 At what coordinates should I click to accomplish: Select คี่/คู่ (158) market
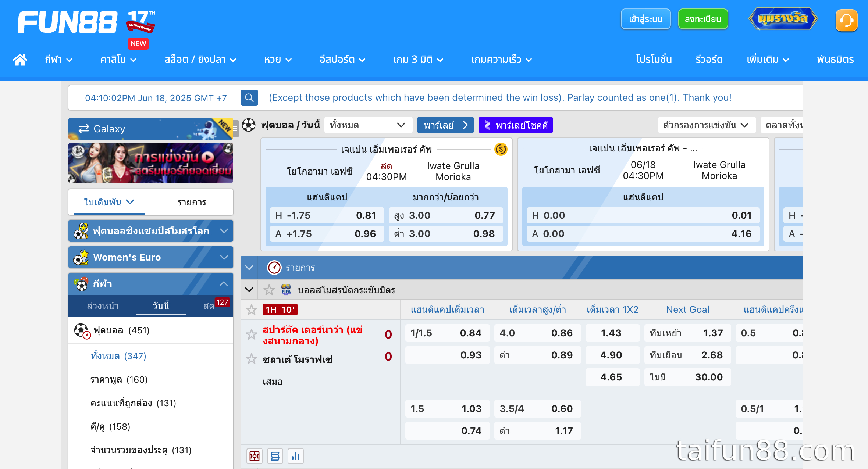pyautogui.click(x=110, y=426)
